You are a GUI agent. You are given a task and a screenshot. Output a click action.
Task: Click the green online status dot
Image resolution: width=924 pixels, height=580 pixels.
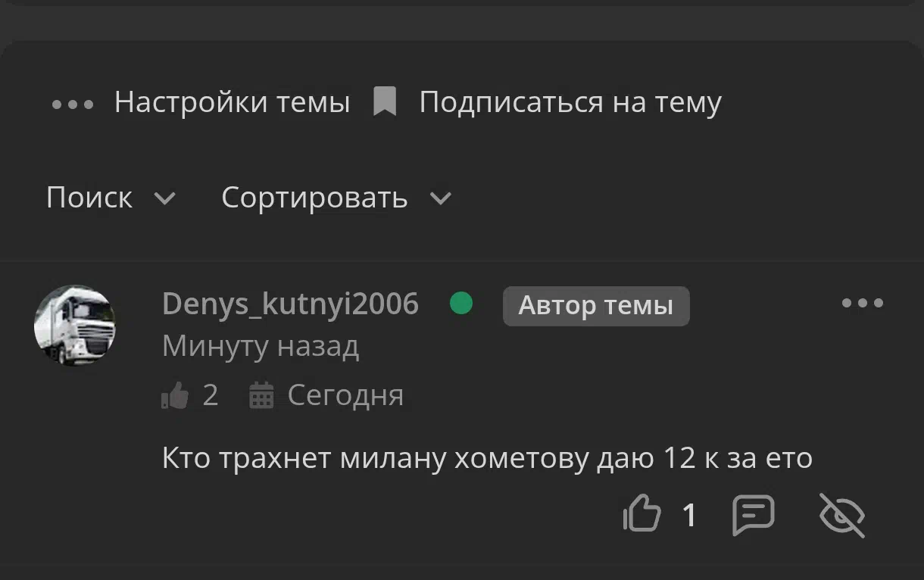coord(461,304)
